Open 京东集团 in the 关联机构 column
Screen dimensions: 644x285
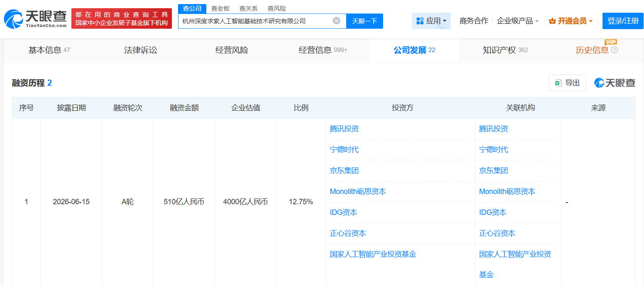tap(493, 171)
